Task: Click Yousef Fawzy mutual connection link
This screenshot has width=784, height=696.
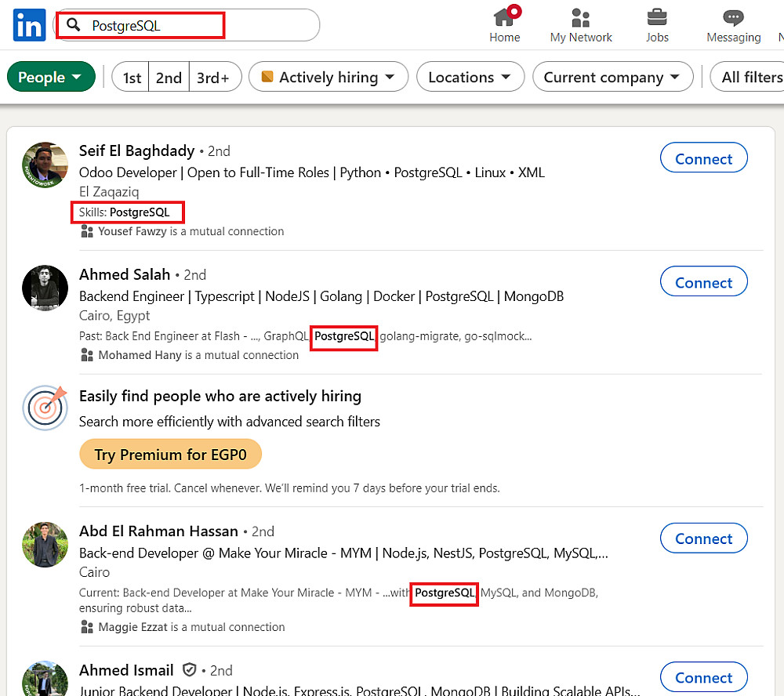Action: (x=191, y=231)
